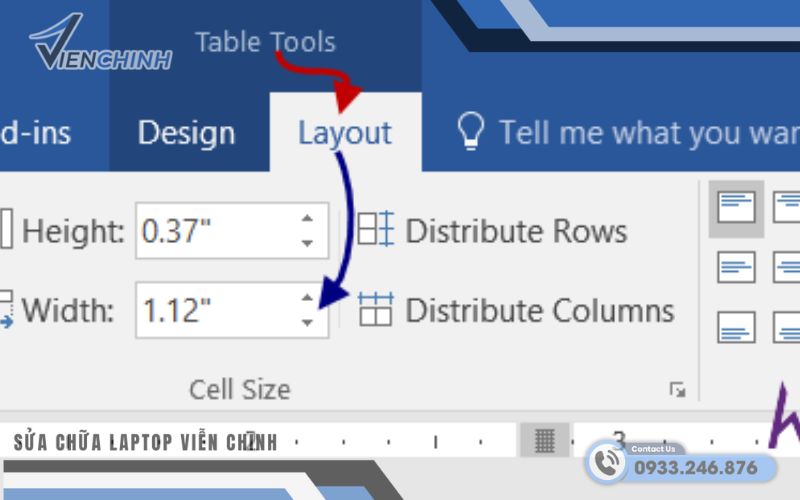Screen dimensions: 800x500
Task: Click Distribute Rows button
Action: (492, 231)
